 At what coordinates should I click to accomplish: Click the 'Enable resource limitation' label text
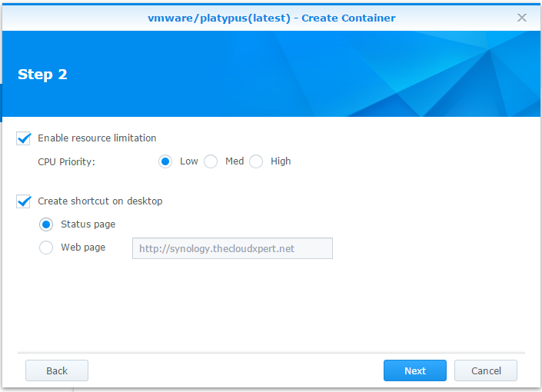[x=97, y=138]
